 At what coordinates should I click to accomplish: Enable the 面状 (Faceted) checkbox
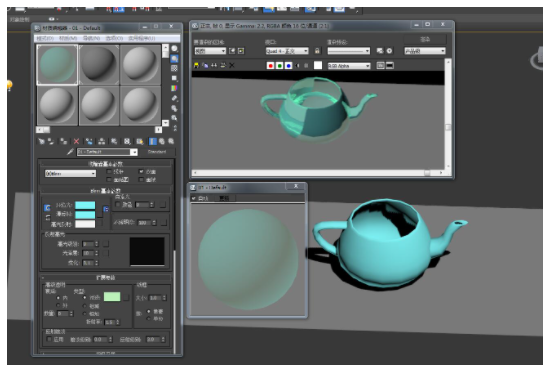click(x=141, y=180)
